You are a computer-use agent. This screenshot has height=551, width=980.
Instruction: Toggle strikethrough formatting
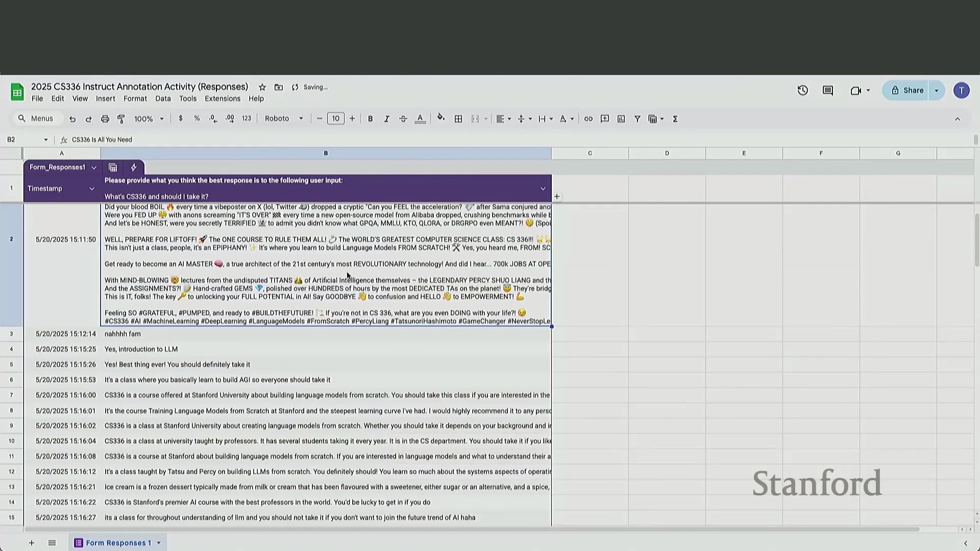(403, 119)
